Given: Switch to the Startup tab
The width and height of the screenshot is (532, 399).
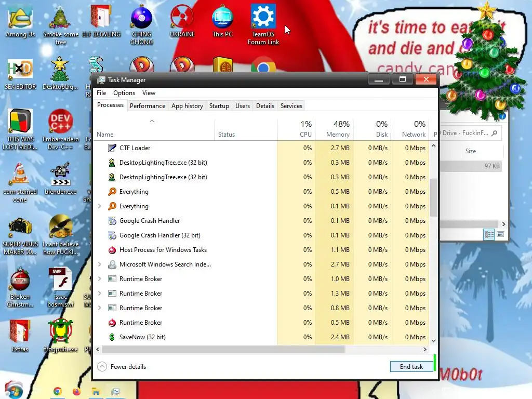Looking at the screenshot, I should [x=219, y=106].
